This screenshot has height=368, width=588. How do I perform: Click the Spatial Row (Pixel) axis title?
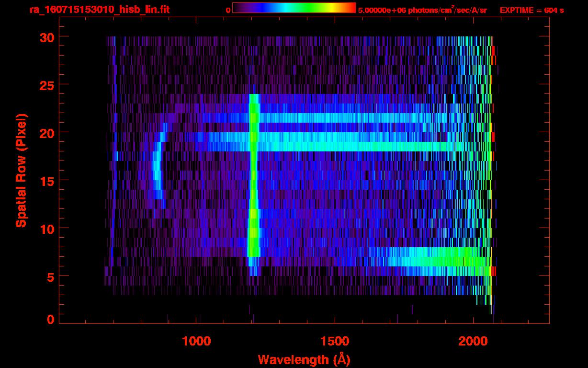click(x=21, y=170)
